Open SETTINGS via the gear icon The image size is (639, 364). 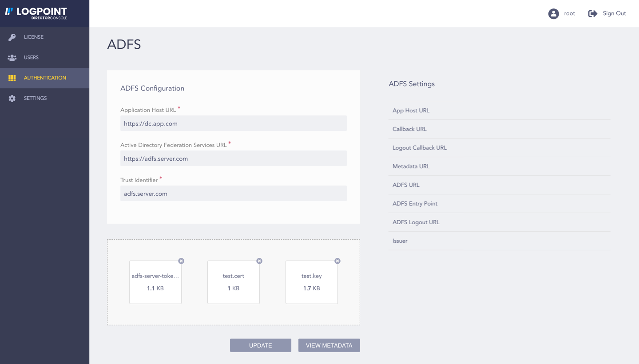[x=12, y=98]
